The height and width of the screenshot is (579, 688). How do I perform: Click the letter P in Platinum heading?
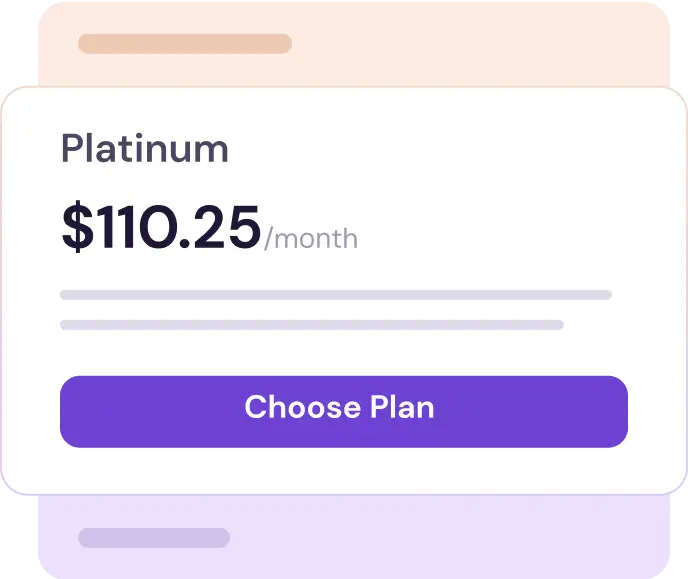pos(71,149)
